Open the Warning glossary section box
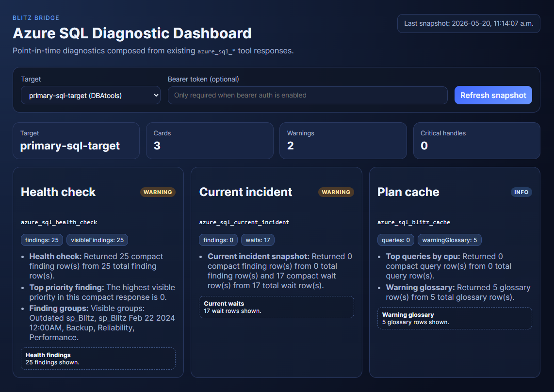 [455, 318]
